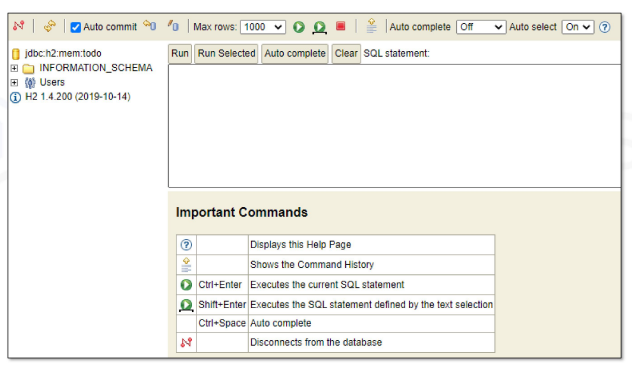Click the 'Ctrl+Space' shortcut cell
632x367 pixels.
point(222,323)
